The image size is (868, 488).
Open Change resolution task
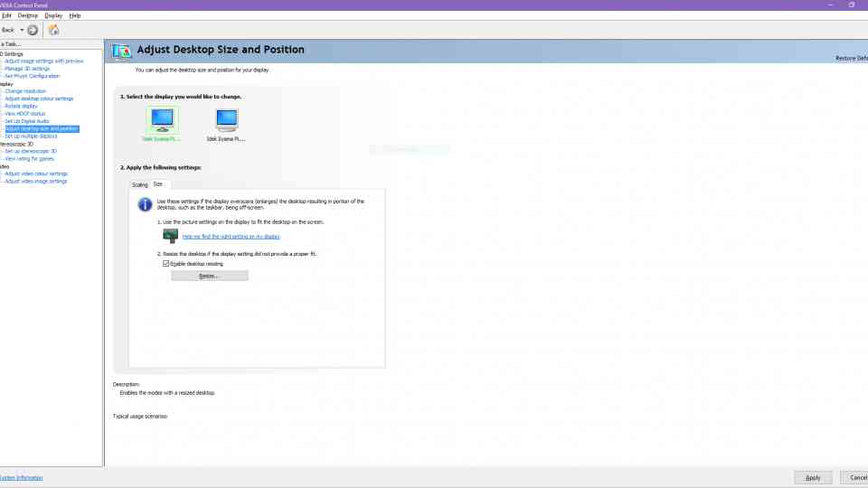coord(25,90)
